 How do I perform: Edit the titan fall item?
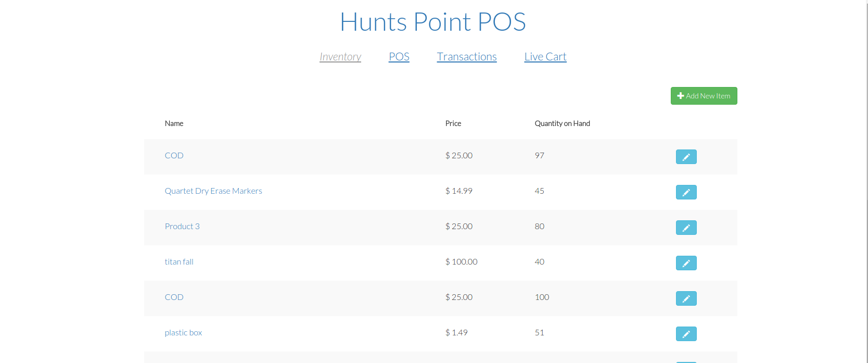point(686,263)
